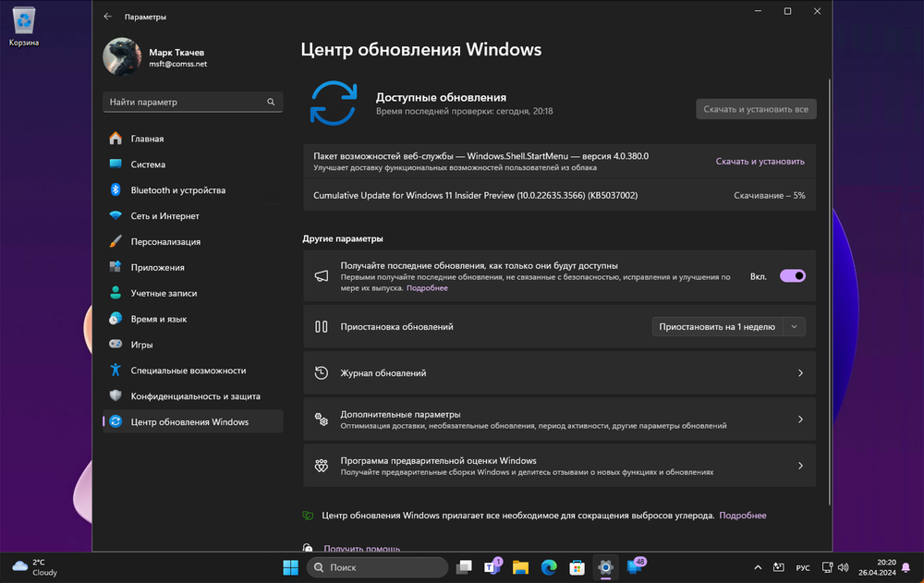This screenshot has height=583, width=924.
Task: Click the Bluetooth icon in sidebar
Action: click(x=115, y=189)
